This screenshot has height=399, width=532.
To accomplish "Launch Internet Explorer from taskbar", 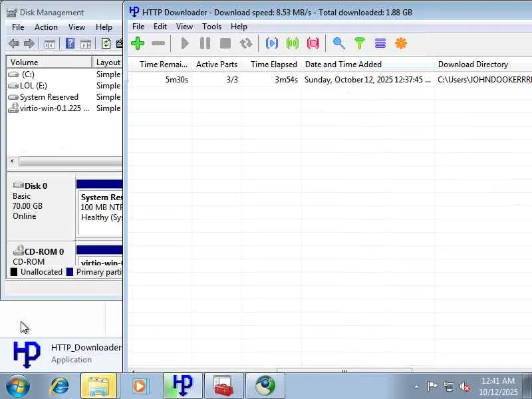I will click(x=59, y=386).
